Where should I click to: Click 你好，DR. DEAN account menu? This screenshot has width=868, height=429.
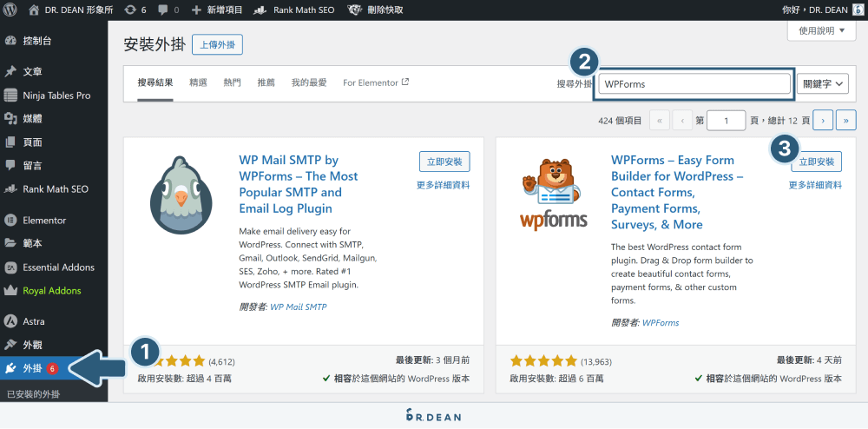coord(822,10)
